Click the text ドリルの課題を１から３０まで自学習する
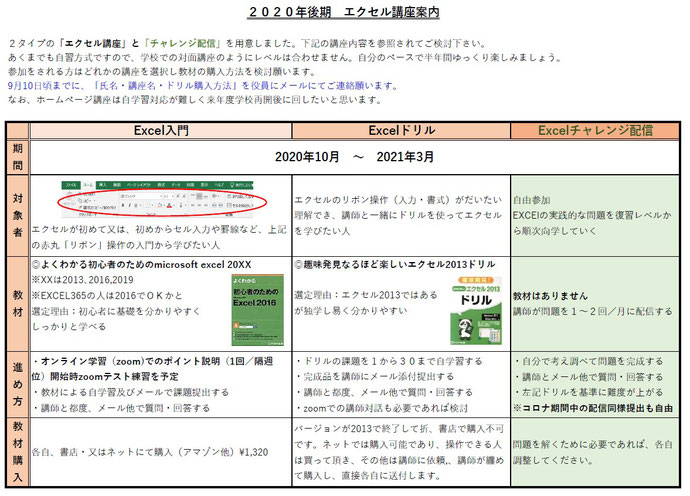 tap(393, 362)
